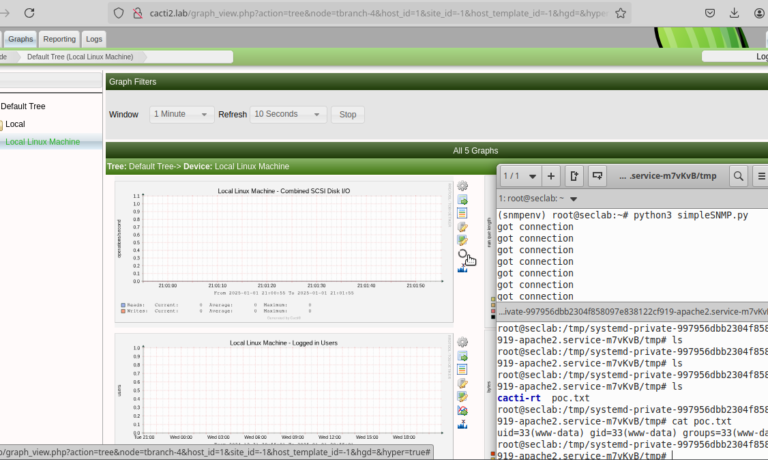Click Default Tree (Local Linux Machine) breadcrumb

pyautogui.click(x=80, y=57)
